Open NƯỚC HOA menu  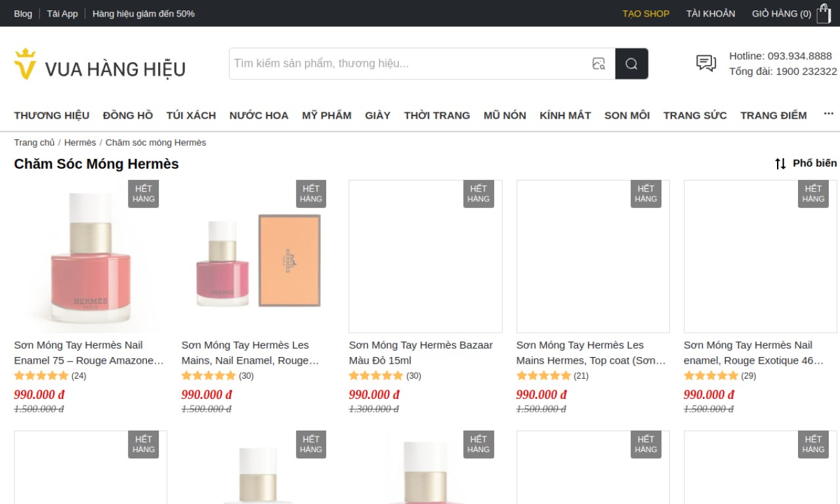(x=259, y=115)
